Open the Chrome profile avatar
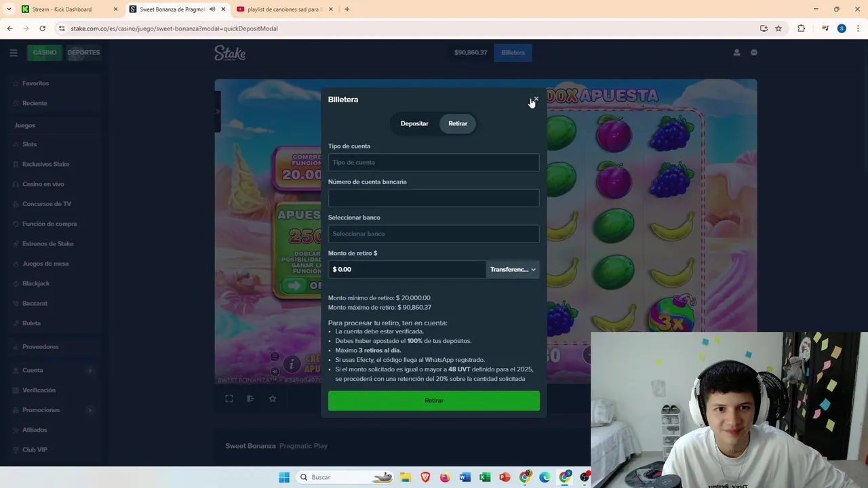 pos(842,28)
